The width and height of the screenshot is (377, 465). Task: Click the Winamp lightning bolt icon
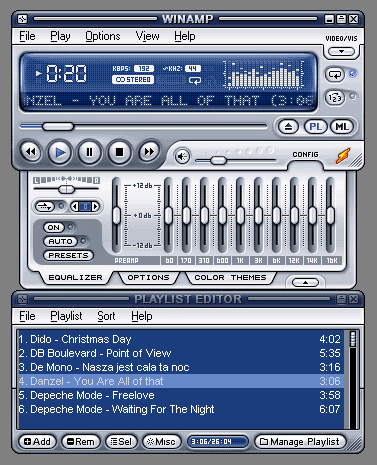coord(343,156)
